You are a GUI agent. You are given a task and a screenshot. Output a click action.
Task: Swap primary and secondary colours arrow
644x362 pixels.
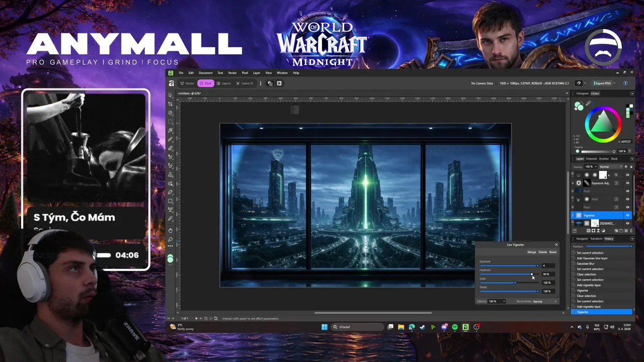[582, 103]
